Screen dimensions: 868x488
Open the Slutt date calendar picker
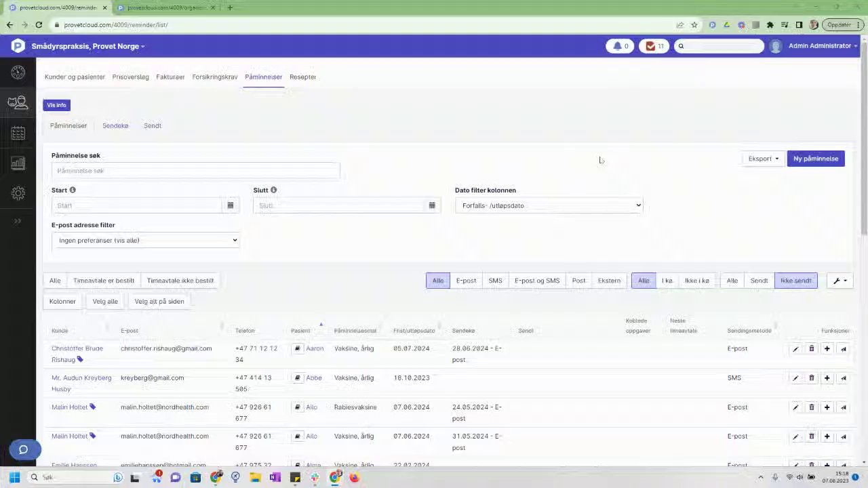(432, 205)
